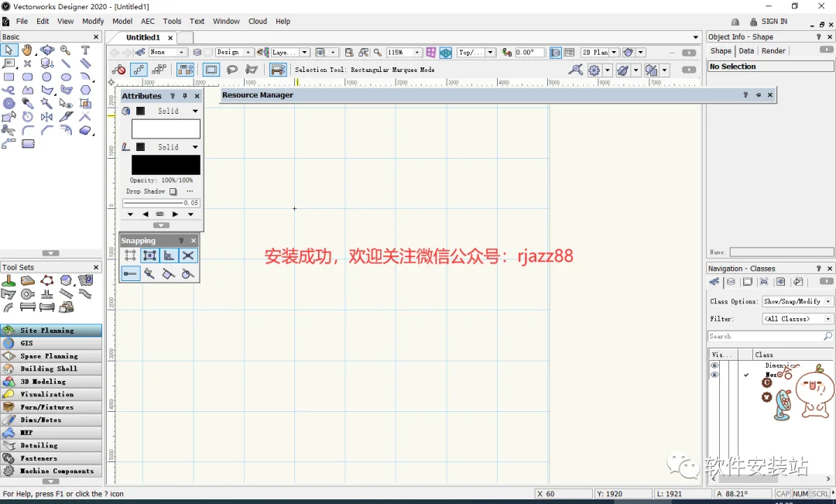Toggle visibility eye for Dimension class
Image resolution: width=836 pixels, height=504 pixels.
coord(714,365)
